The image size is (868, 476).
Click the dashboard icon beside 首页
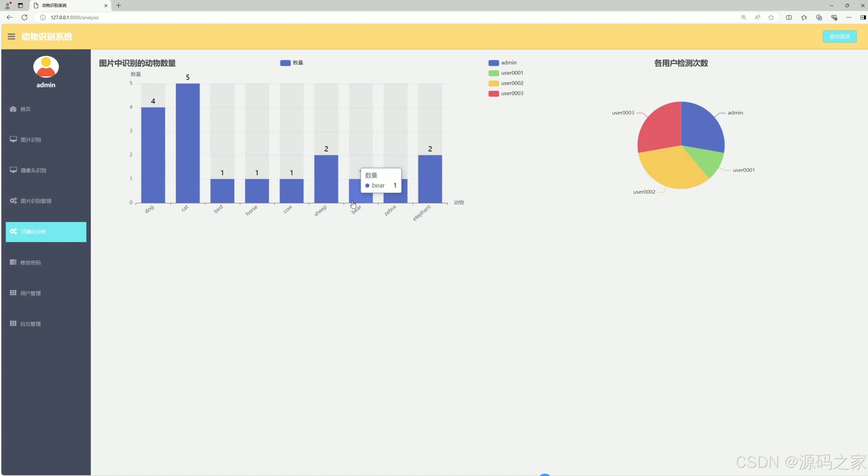click(x=13, y=109)
